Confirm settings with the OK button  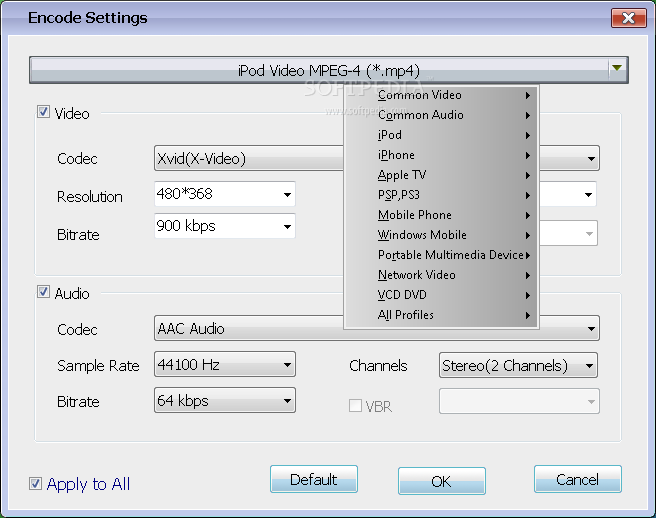[442, 481]
